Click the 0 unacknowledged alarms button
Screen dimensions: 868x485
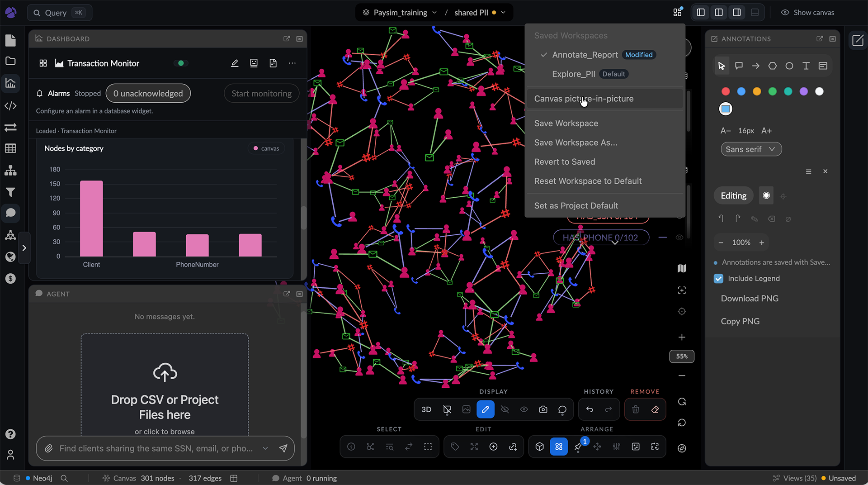(148, 94)
